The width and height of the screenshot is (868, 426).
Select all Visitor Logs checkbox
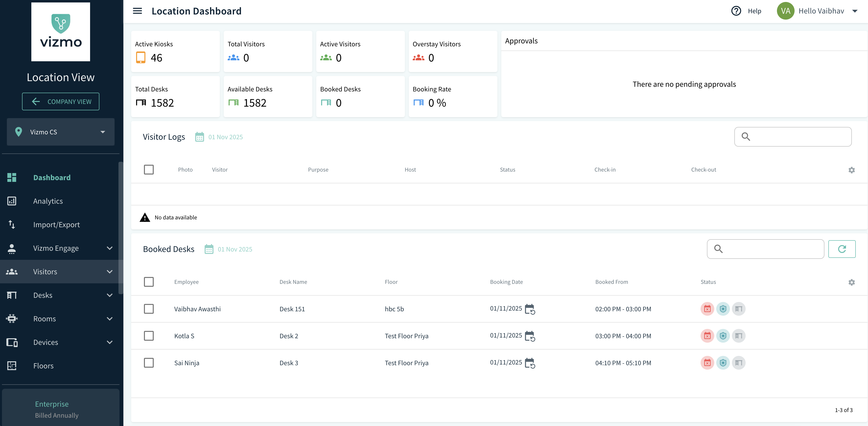[149, 170]
